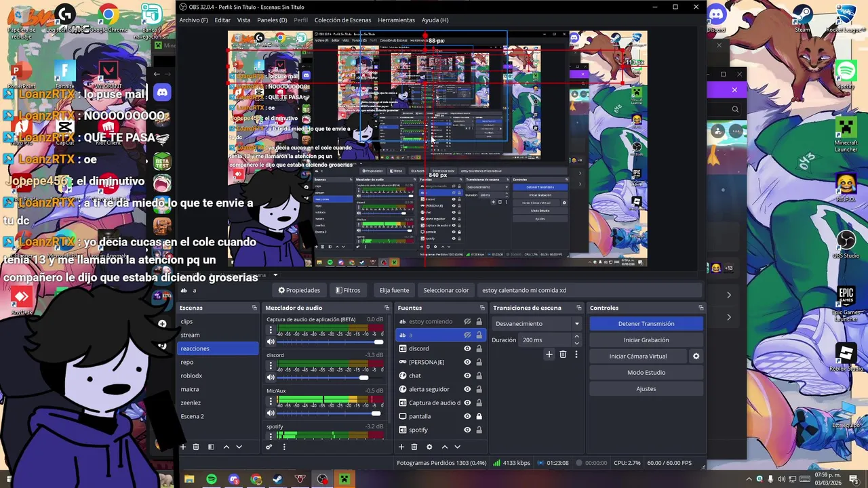
Task: Decrease transition duration with the down arrow
Action: (576, 343)
